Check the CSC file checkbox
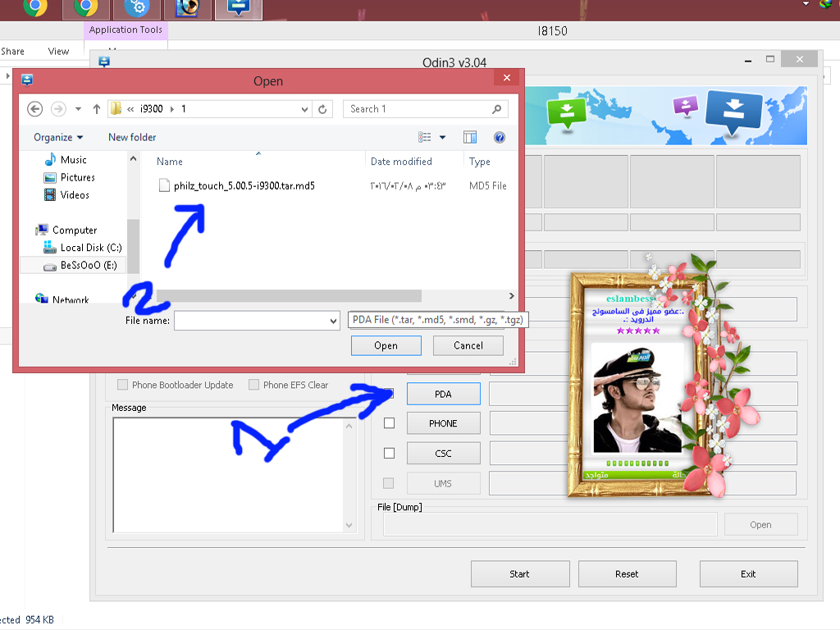840x630 pixels. [x=390, y=453]
